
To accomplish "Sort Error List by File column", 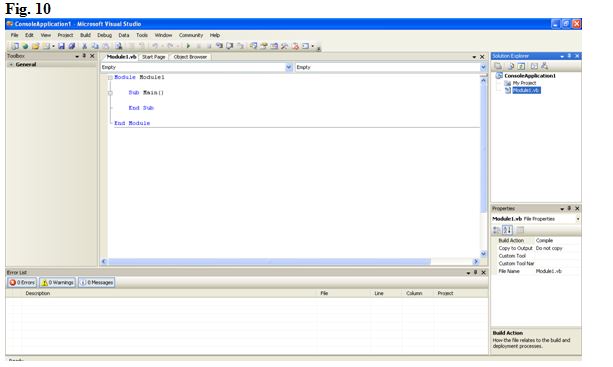I will click(x=324, y=293).
